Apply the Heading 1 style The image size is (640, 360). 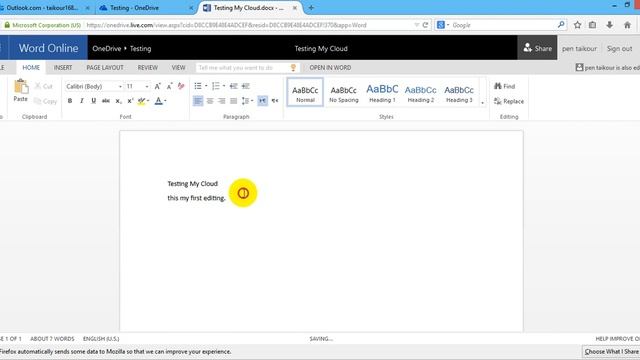coord(382,93)
